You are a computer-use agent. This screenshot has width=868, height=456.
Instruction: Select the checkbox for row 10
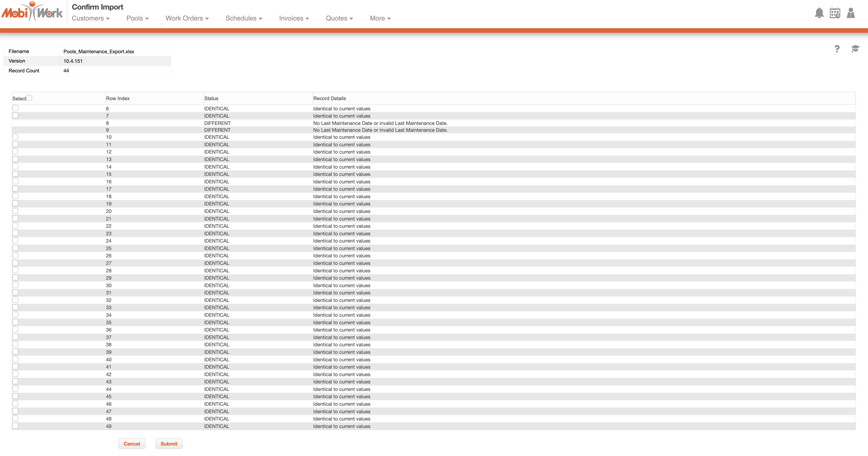tap(15, 137)
